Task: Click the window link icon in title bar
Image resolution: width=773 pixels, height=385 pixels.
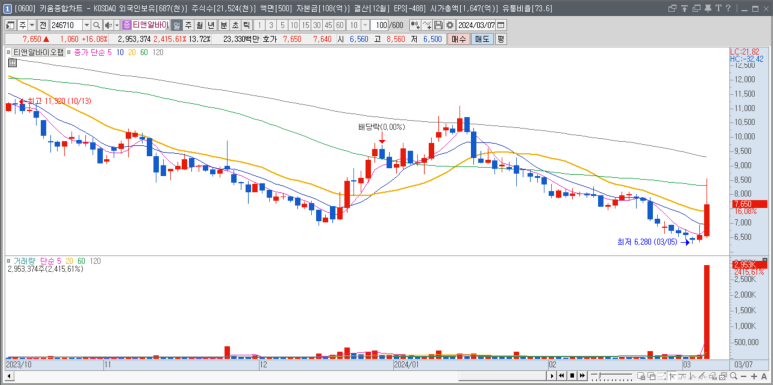Action: 671,8
